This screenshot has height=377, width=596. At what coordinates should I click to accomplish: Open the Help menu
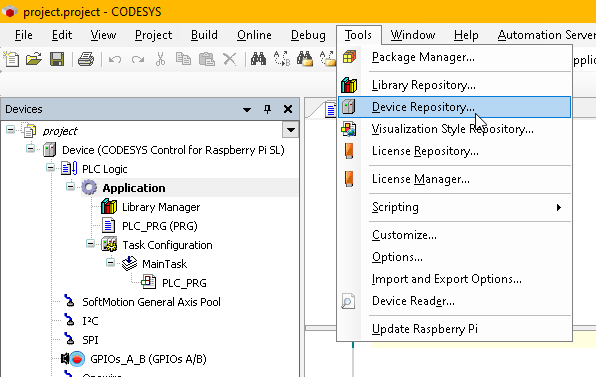click(x=466, y=35)
